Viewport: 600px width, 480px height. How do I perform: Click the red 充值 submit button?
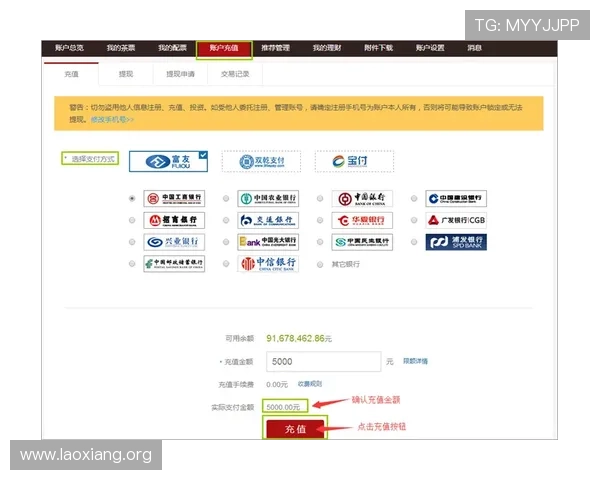tap(295, 428)
